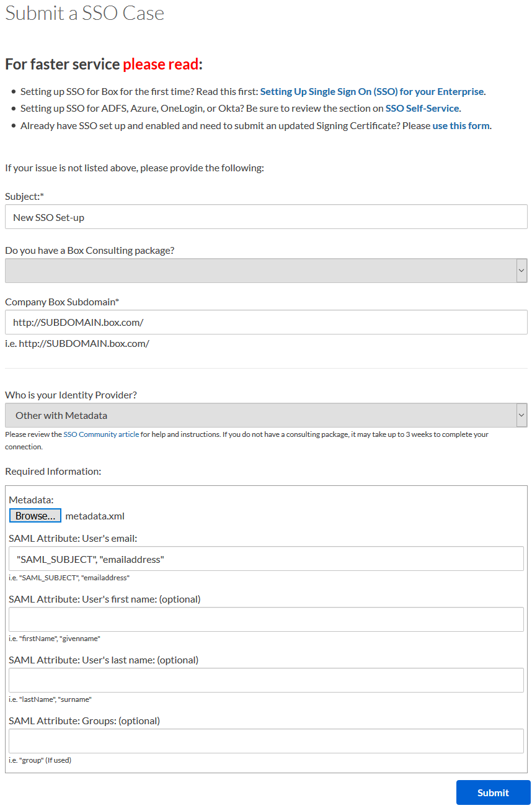Click the User's last name attribute field
The height and width of the screenshot is (808, 532).
pyautogui.click(x=266, y=680)
